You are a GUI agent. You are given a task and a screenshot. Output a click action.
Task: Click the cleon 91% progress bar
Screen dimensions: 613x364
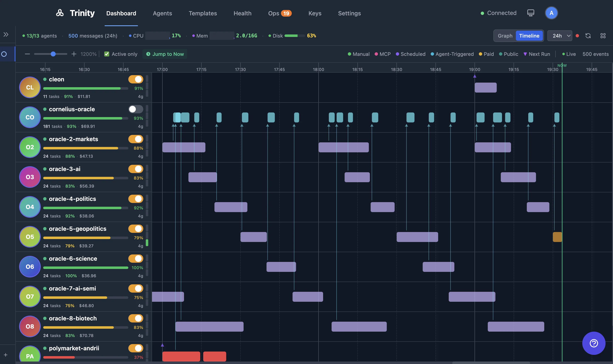pyautogui.click(x=86, y=88)
